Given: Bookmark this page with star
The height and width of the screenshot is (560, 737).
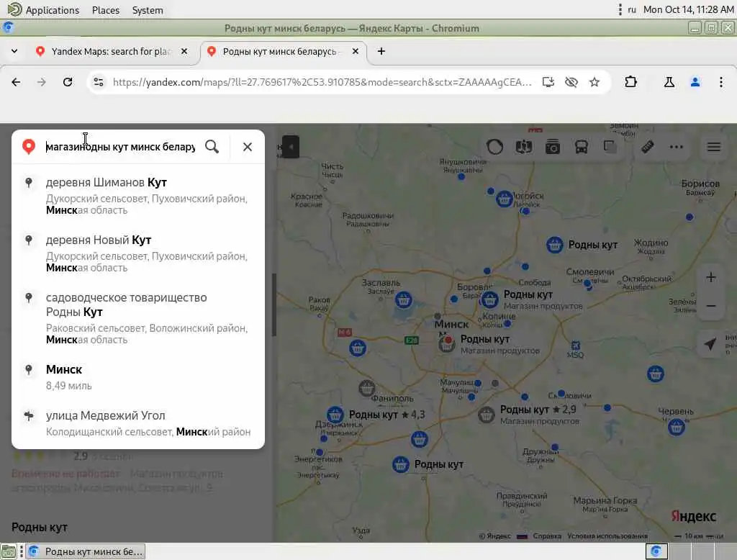Looking at the screenshot, I should pos(594,82).
